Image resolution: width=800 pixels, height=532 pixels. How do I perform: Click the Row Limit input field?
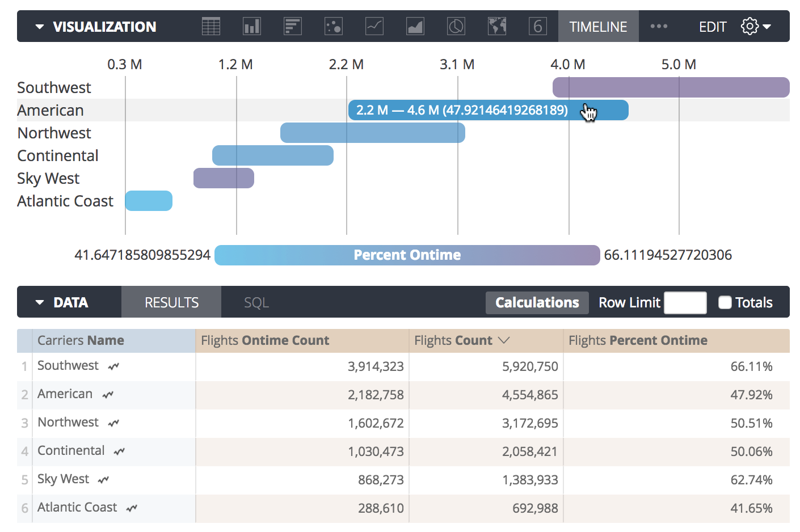point(685,302)
